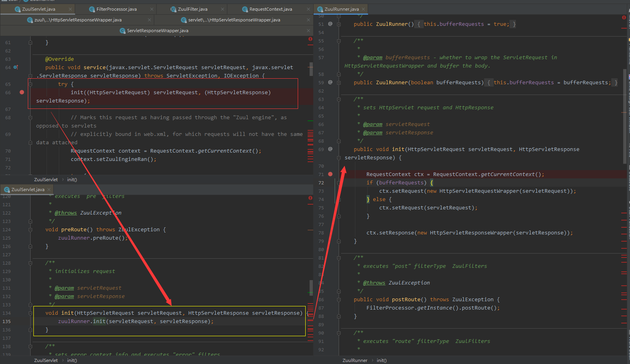Toggle the breakpoint on line 66
630x364 pixels.
click(22, 92)
